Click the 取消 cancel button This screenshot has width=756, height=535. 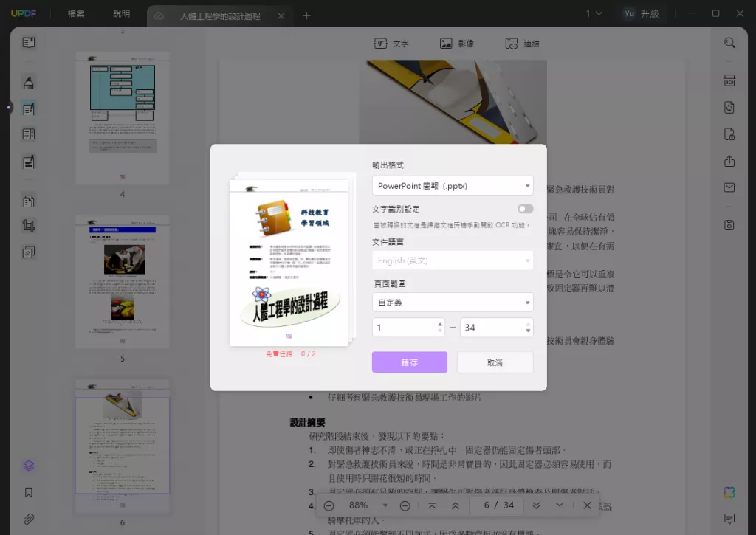pyautogui.click(x=495, y=362)
